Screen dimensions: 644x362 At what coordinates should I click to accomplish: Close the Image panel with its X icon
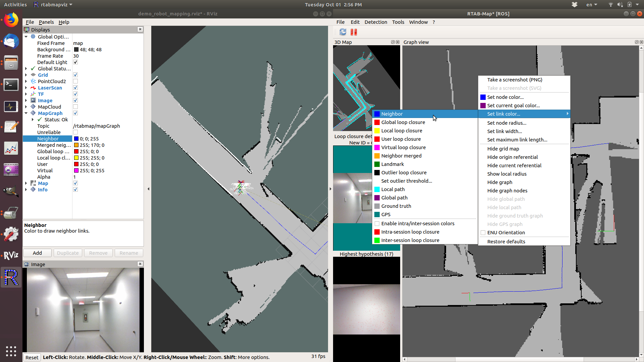140,264
